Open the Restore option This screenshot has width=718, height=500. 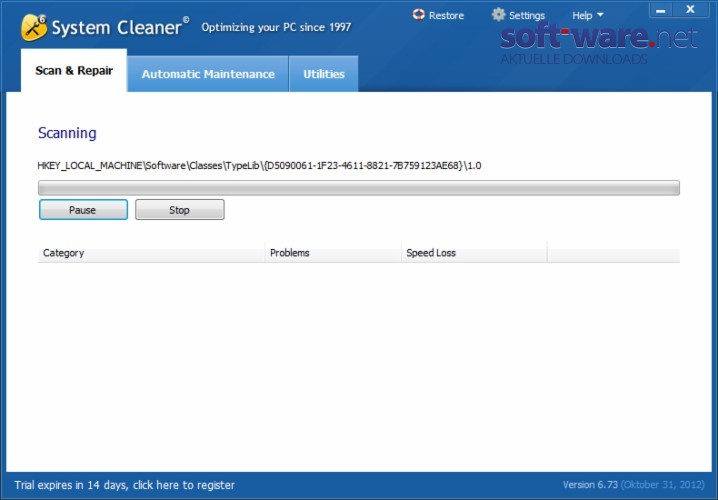tap(438, 15)
